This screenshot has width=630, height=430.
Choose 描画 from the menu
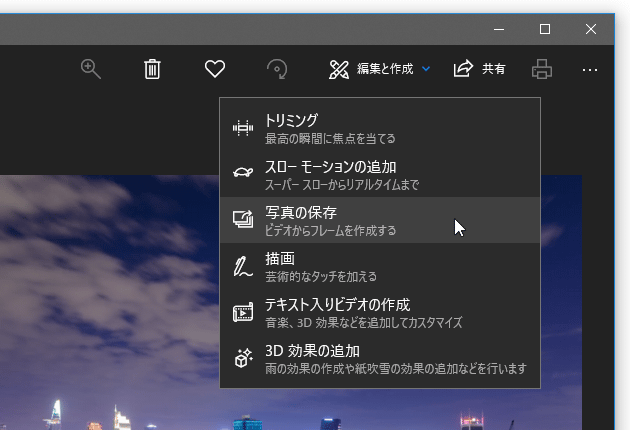(x=380, y=266)
